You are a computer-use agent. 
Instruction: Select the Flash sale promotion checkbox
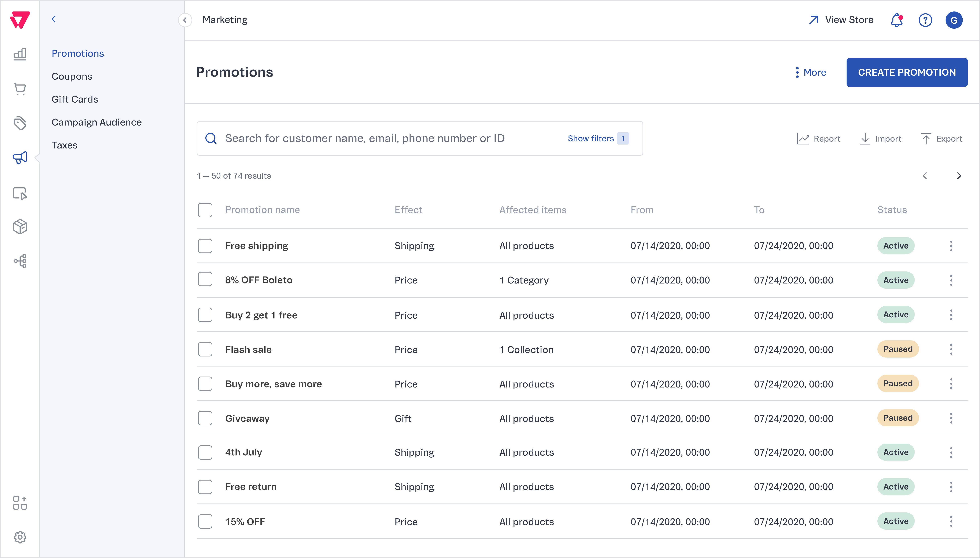coord(205,349)
